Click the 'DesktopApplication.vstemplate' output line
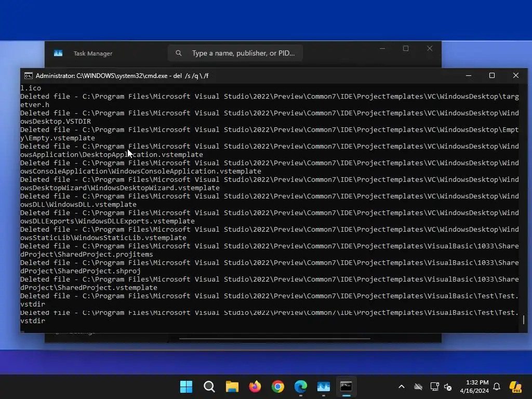 pyautogui.click(x=112, y=154)
